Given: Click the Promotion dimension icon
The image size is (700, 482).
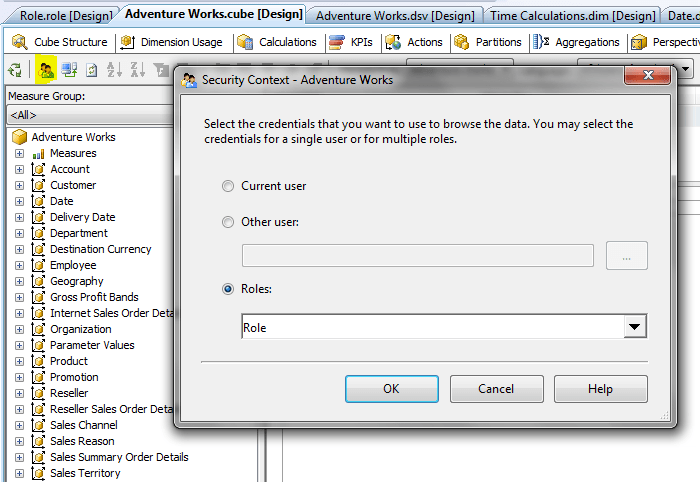Looking at the screenshot, I should tap(38, 378).
